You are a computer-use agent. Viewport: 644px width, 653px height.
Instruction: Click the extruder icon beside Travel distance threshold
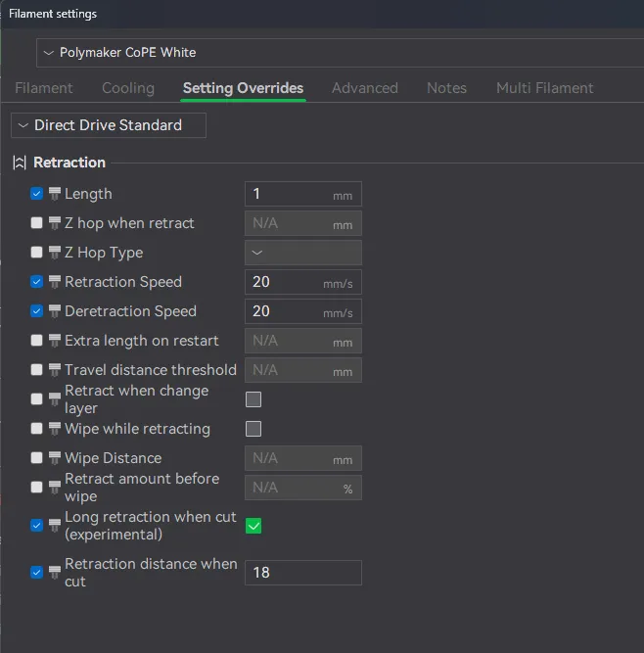55,370
